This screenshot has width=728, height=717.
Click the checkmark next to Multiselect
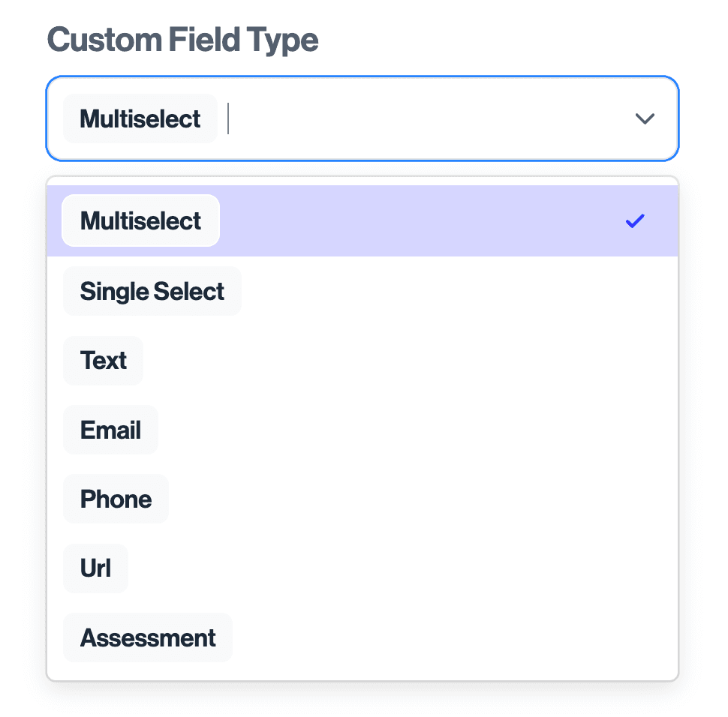(x=634, y=220)
